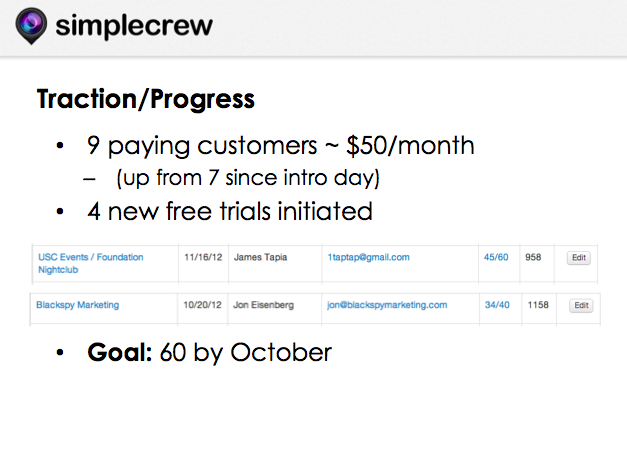Click the simplecrew camera lens logo icon

[x=31, y=26]
